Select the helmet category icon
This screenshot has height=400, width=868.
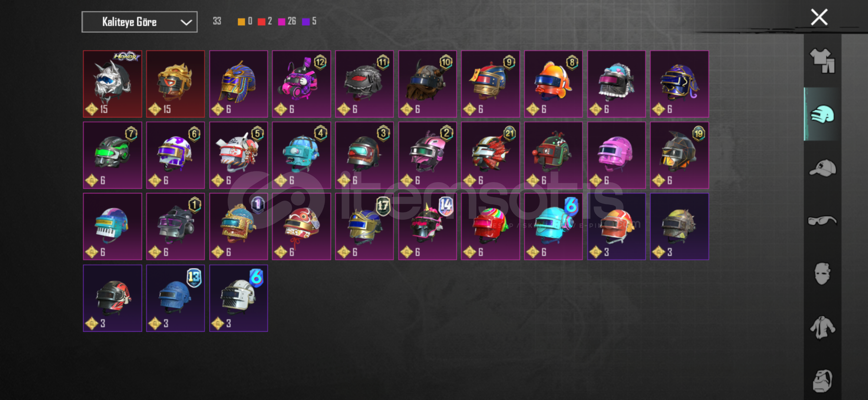tap(822, 114)
